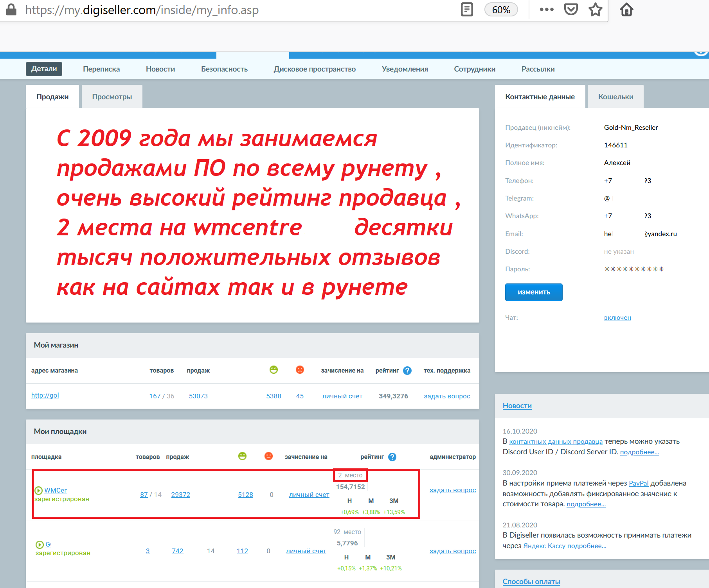
Task: Open the Кошельки tab
Action: point(615,97)
